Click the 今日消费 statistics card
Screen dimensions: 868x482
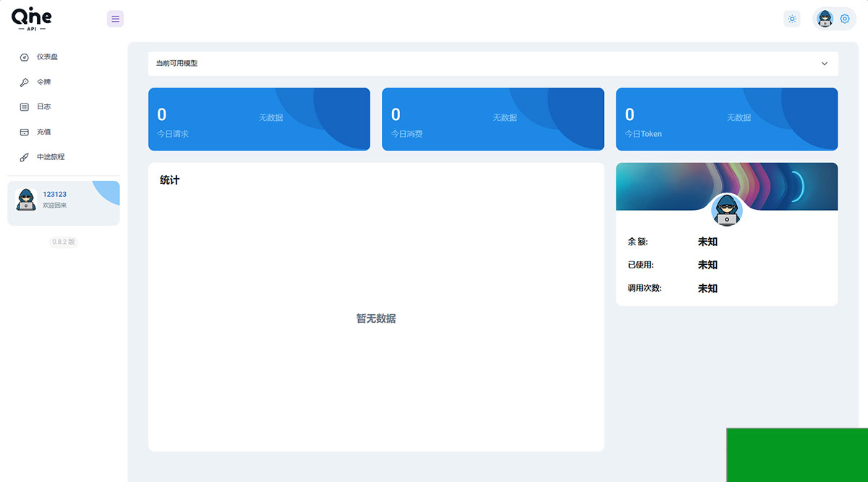pyautogui.click(x=493, y=119)
